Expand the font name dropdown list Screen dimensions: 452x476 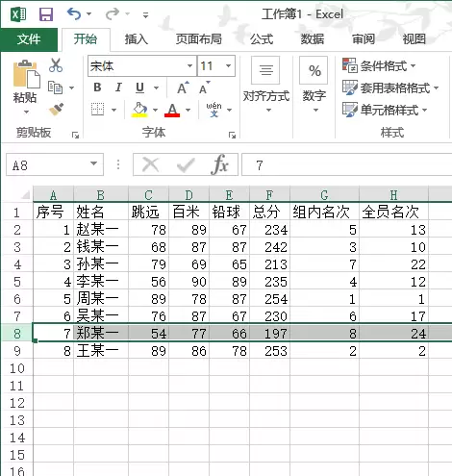tap(189, 66)
